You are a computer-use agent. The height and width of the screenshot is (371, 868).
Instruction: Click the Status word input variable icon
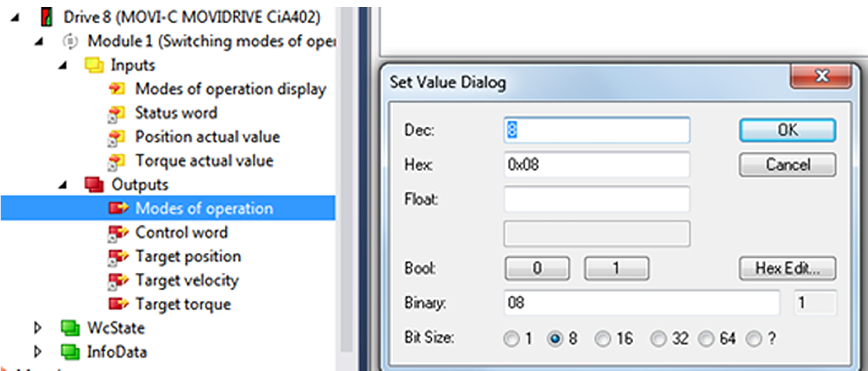[116, 113]
